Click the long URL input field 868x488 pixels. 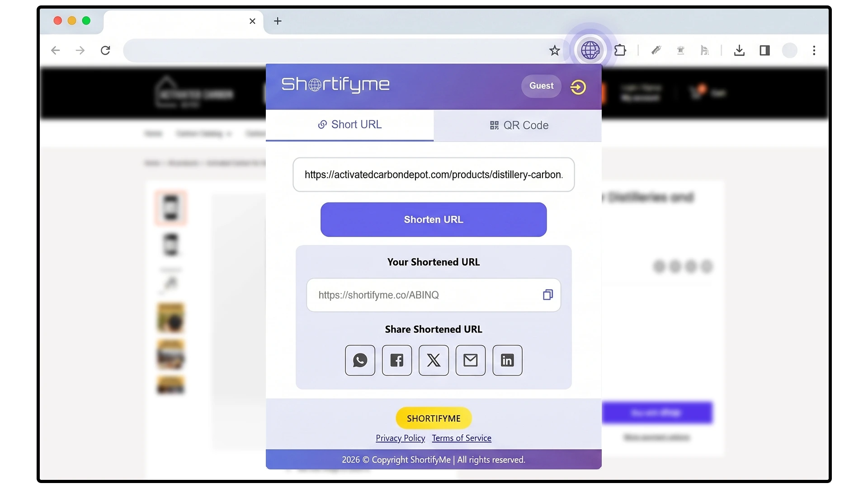(434, 174)
